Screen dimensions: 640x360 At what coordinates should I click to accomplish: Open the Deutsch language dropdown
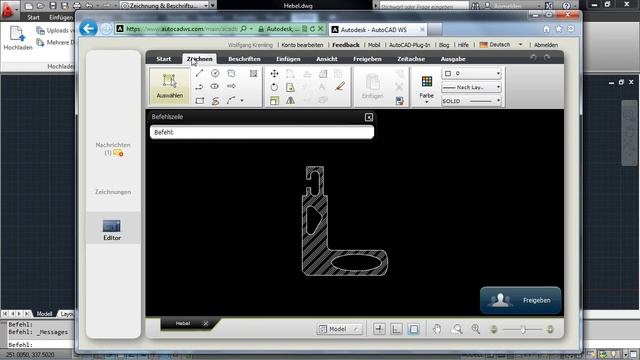(x=501, y=44)
